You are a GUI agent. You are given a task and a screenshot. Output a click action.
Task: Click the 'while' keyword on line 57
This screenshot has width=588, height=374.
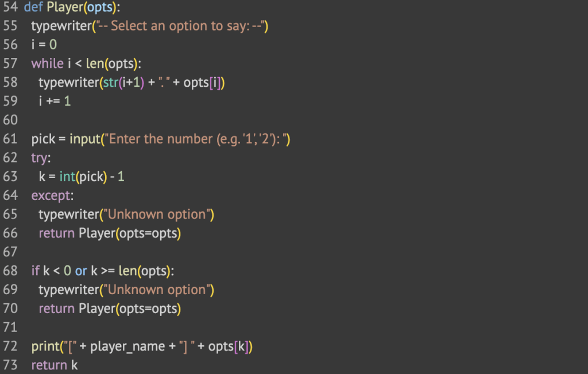click(x=47, y=64)
